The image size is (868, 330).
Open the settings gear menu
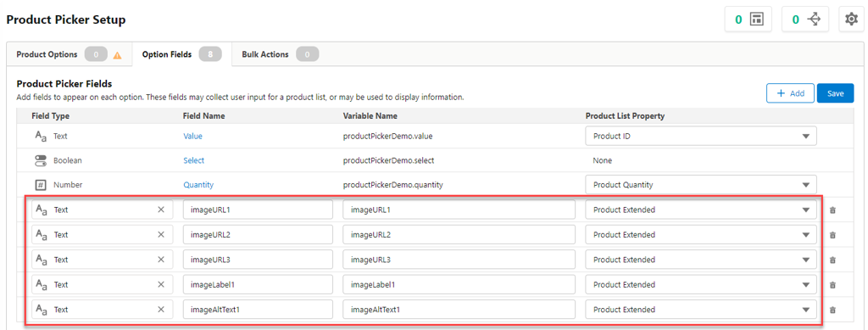click(851, 20)
